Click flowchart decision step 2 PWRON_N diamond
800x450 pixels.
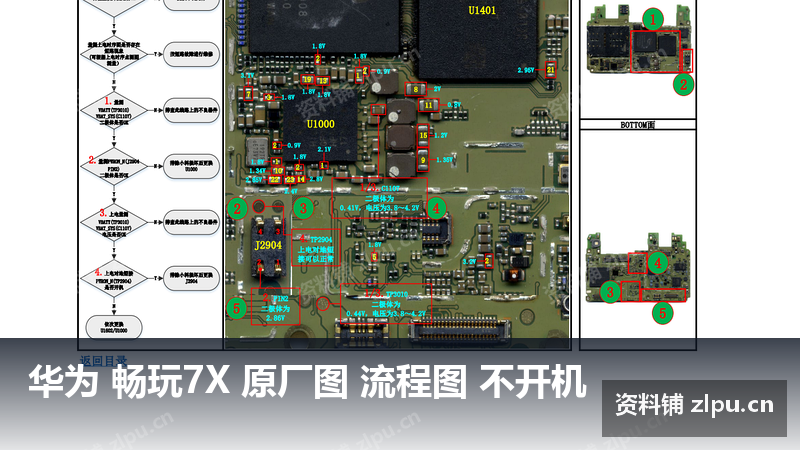point(114,166)
